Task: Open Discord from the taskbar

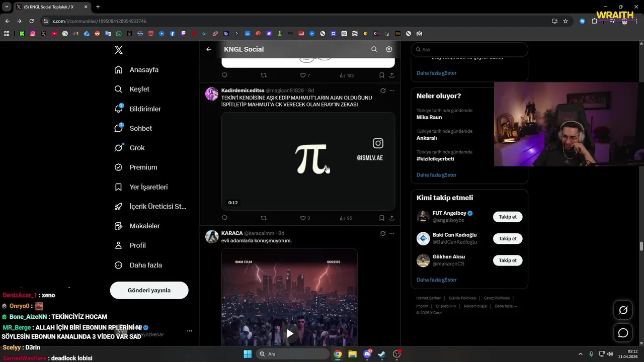Action: 367,354
